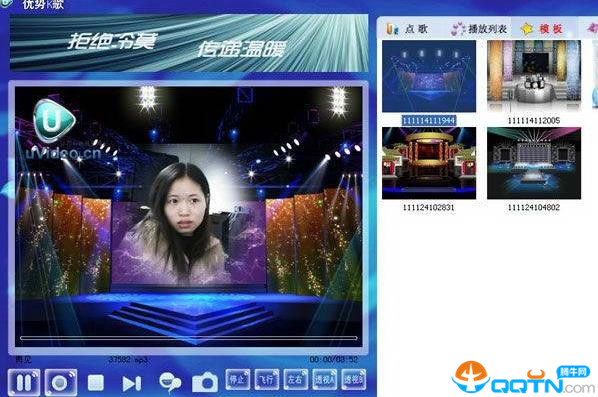Enable the 飞行 camera effect
The height and width of the screenshot is (397, 598).
[267, 379]
